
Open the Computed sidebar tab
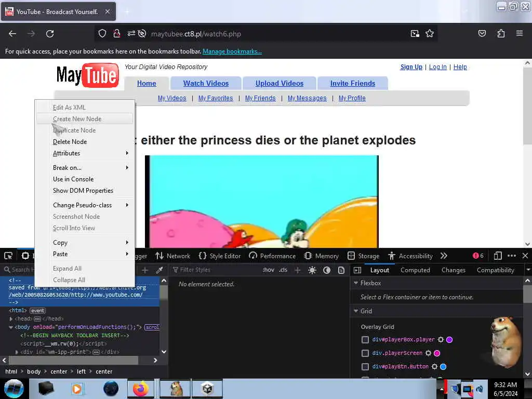click(415, 270)
